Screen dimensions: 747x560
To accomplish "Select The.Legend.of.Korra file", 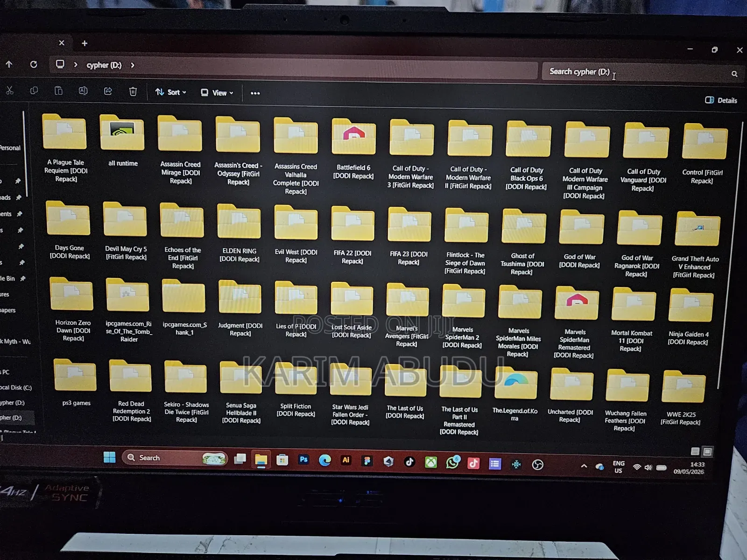I will (515, 394).
